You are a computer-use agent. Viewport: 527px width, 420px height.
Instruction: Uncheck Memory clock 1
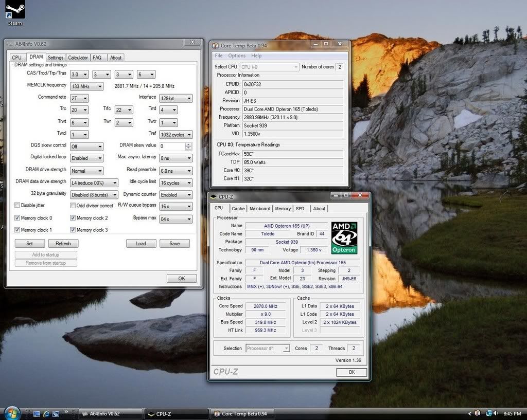(17, 230)
